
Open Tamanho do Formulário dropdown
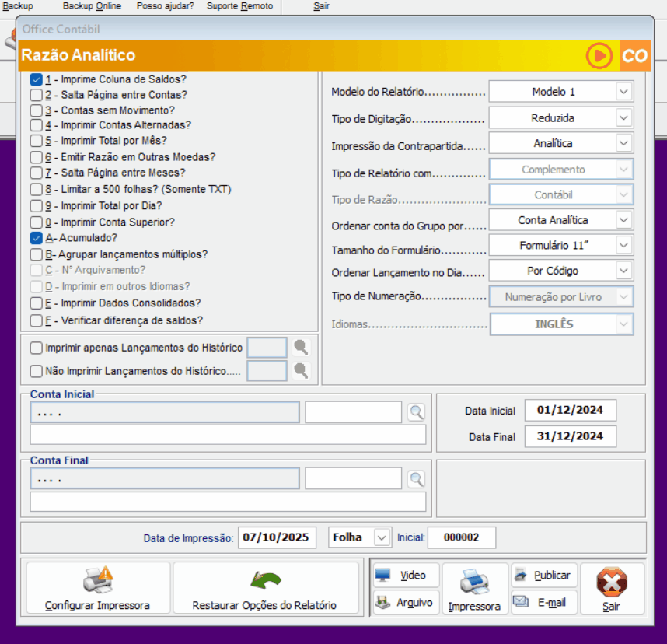pyautogui.click(x=623, y=246)
